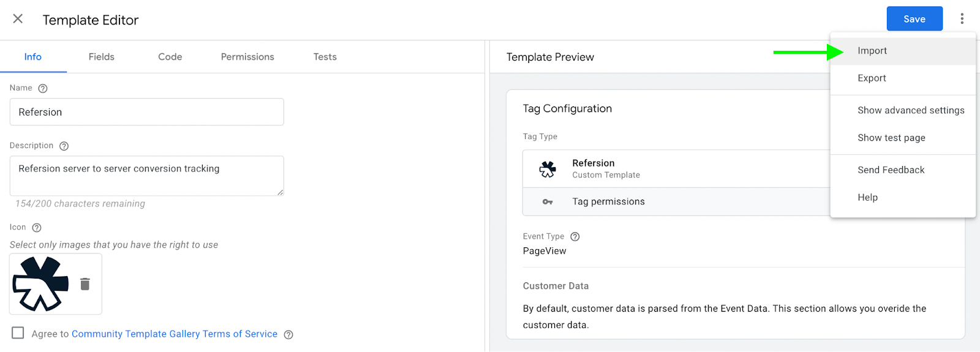Open the Code tab
Viewport: 980px width, 352px height.
click(170, 57)
